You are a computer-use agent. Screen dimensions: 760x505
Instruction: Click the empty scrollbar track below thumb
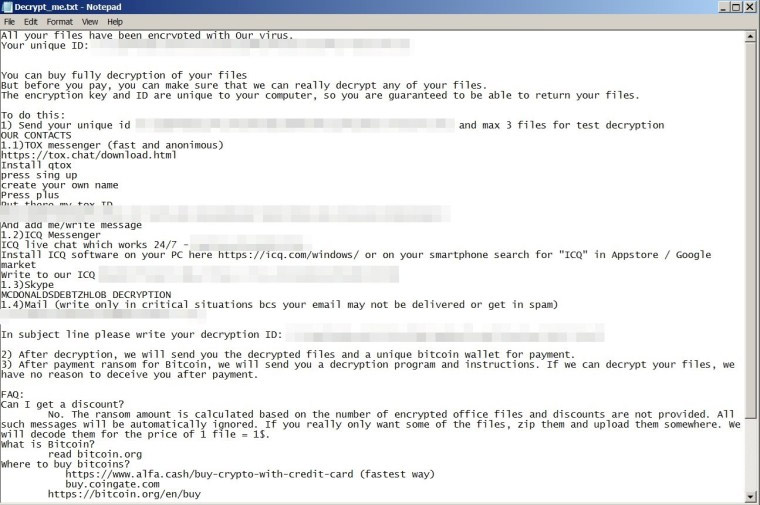tap(750, 455)
